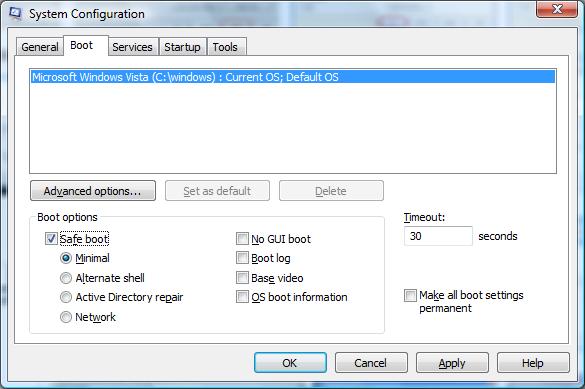Close the System Configuration window

tap(557, 9)
